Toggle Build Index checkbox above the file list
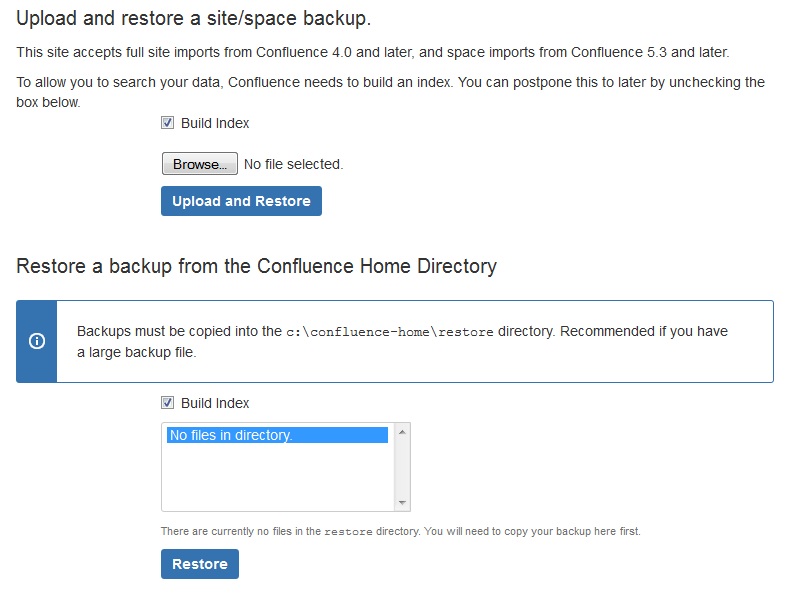789x595 pixels. click(x=168, y=403)
